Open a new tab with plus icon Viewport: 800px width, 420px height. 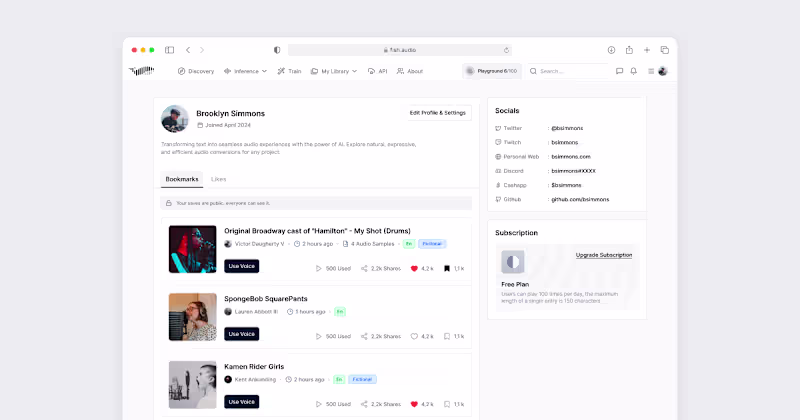[647, 50]
